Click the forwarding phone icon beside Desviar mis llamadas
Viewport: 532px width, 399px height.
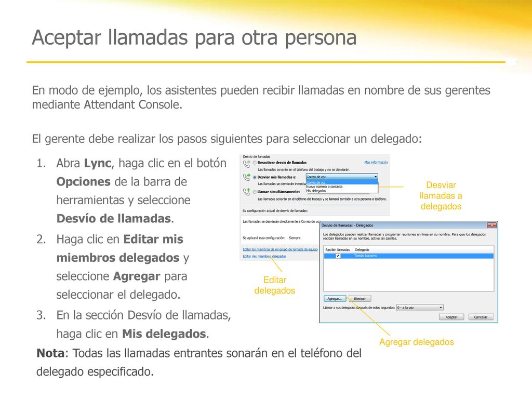pyautogui.click(x=246, y=177)
